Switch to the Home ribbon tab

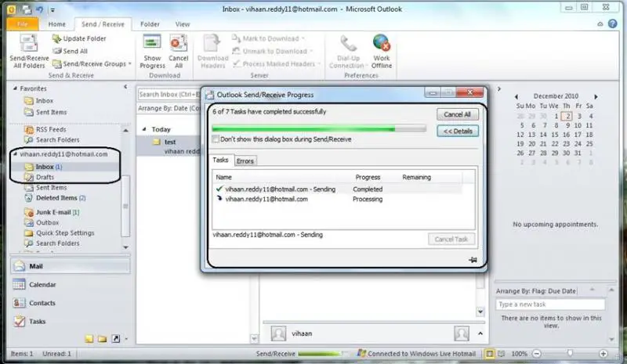click(x=56, y=24)
